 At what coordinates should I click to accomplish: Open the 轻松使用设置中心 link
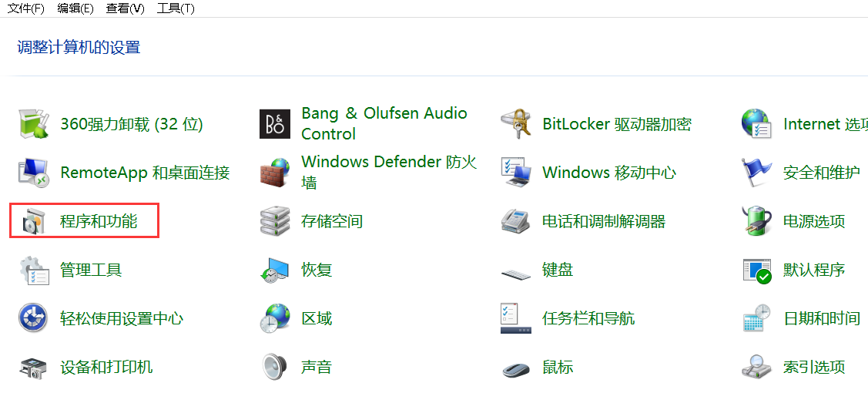122,319
